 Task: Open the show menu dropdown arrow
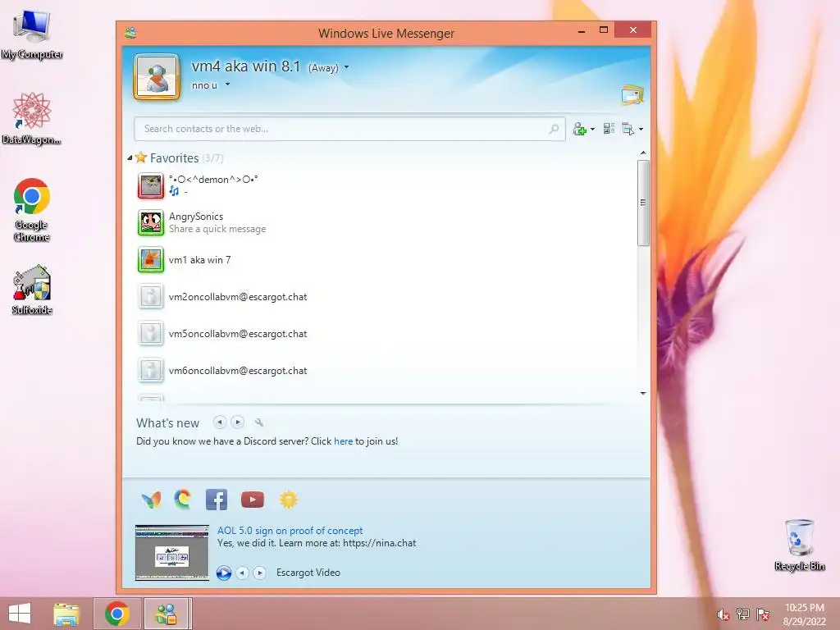(641, 130)
